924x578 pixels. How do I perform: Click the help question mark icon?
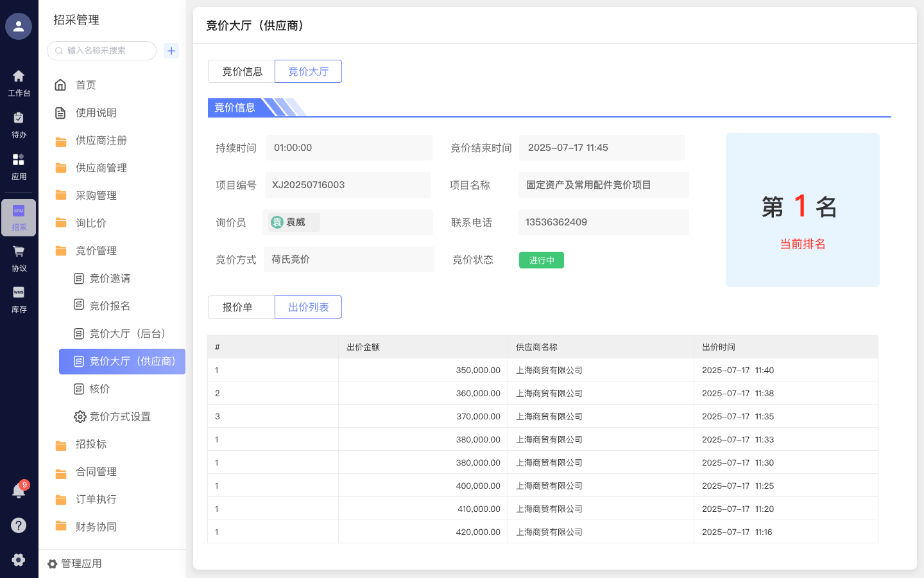tap(19, 525)
